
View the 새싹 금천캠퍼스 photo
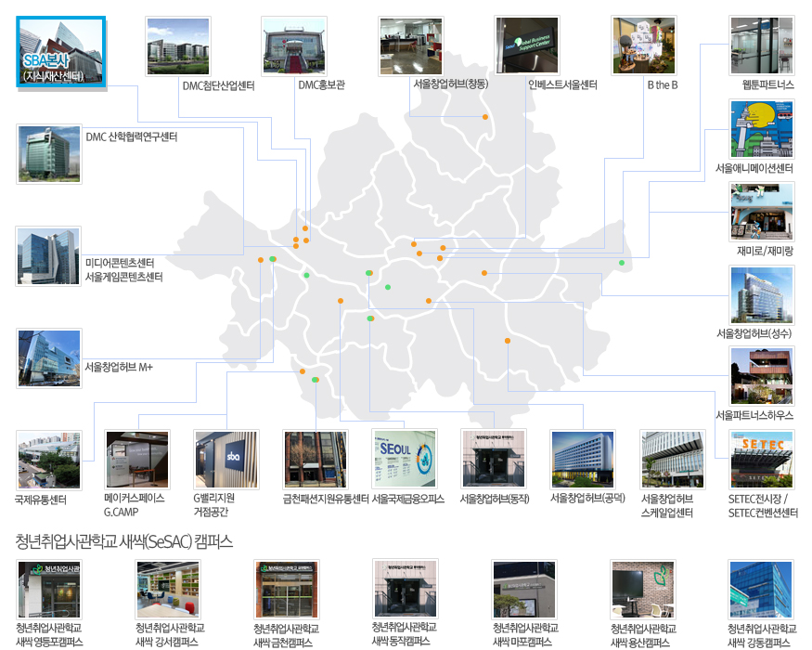[x=287, y=590]
